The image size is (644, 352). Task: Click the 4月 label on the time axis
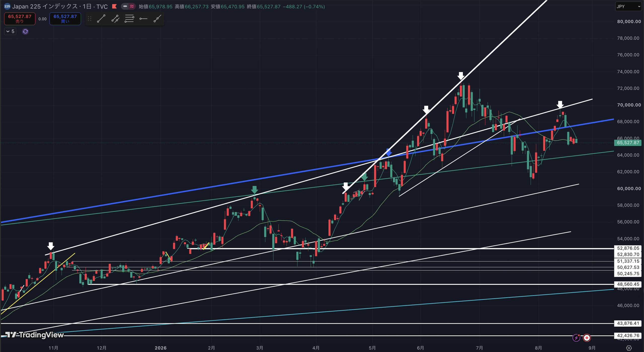point(316,348)
